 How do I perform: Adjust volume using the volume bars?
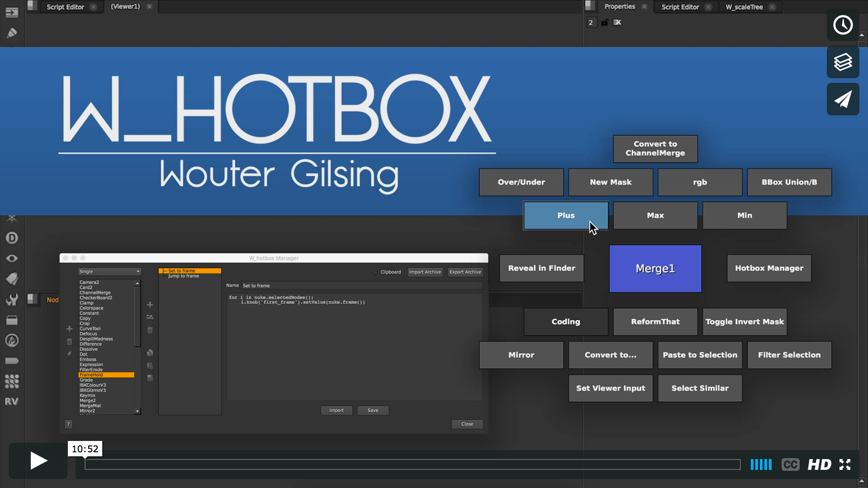761,464
